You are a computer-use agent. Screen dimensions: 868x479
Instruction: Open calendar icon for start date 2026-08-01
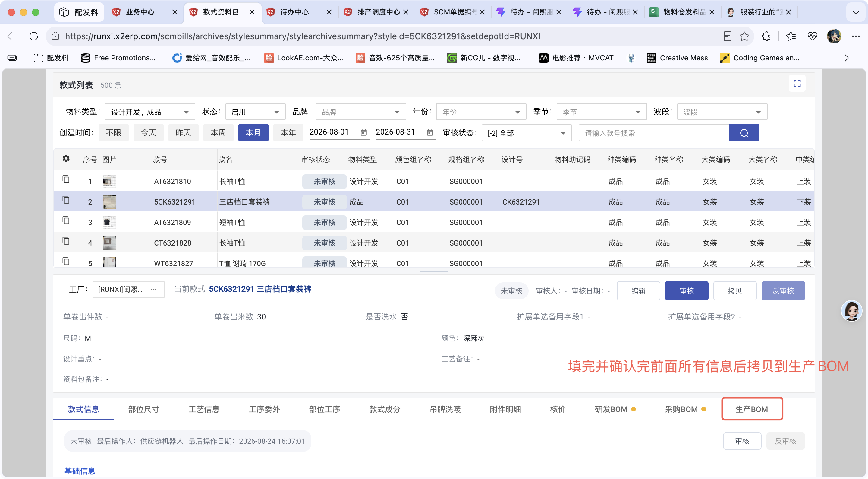click(x=363, y=132)
